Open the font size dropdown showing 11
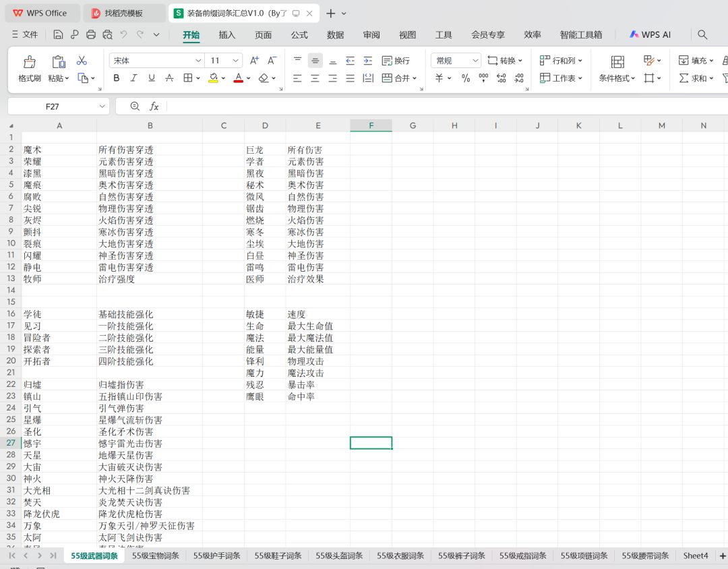Screen dimensions: 728x569 pos(235,61)
